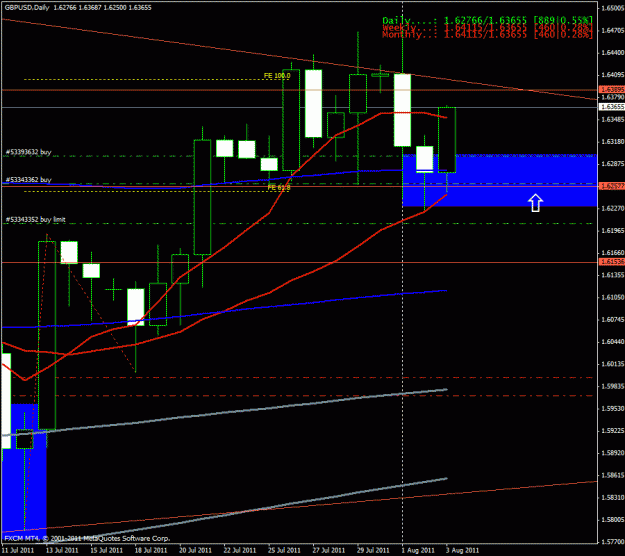This screenshot has width=625, height=556.
Task: Click price scale value 1.61965
Action: tap(612, 230)
